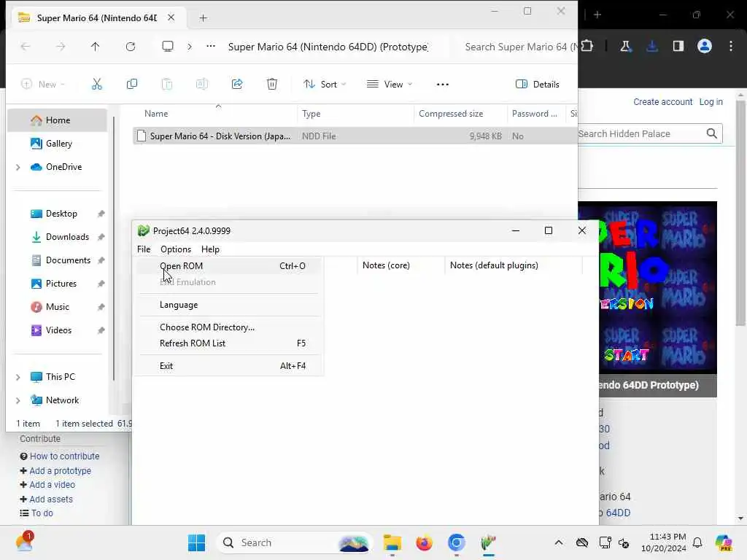Click Add a prototype link

coord(60,471)
